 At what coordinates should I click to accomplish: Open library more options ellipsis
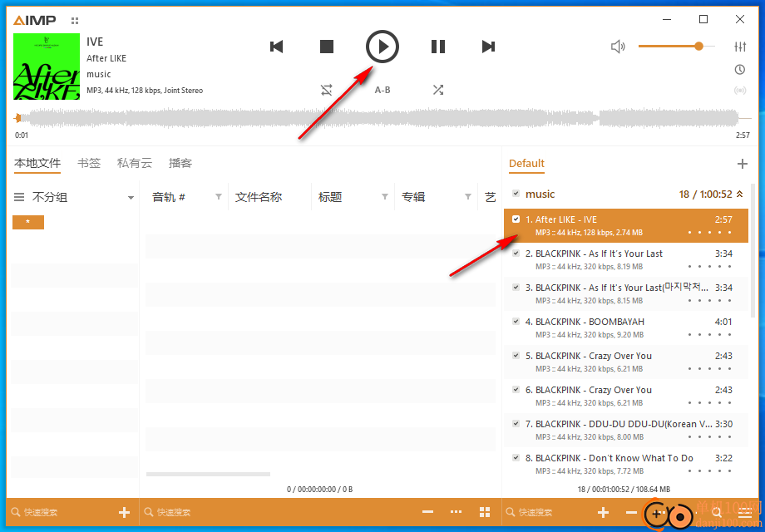[x=457, y=512]
